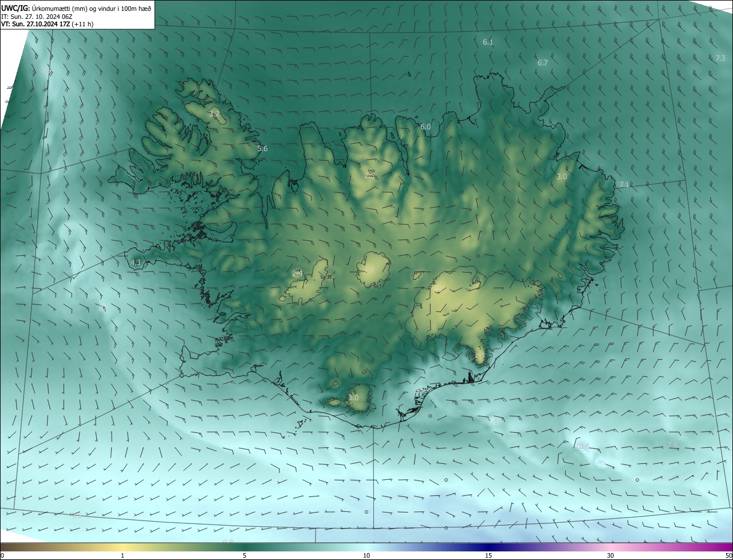
Task: Click the 7.9 value over southeast sea
Action: coord(673,445)
